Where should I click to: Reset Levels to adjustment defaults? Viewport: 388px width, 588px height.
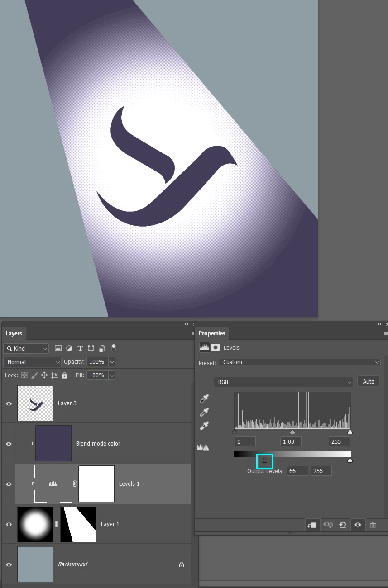(343, 525)
